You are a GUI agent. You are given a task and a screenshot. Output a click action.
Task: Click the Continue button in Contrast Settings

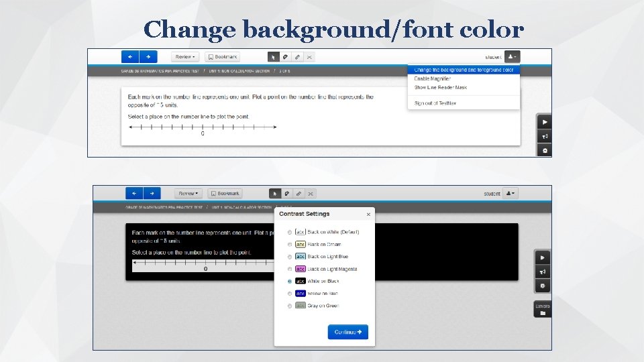(348, 332)
